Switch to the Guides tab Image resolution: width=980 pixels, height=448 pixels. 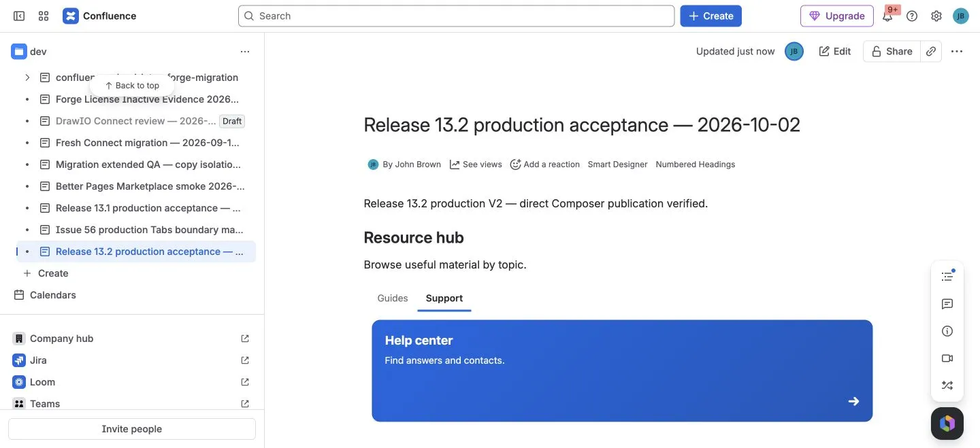click(393, 298)
